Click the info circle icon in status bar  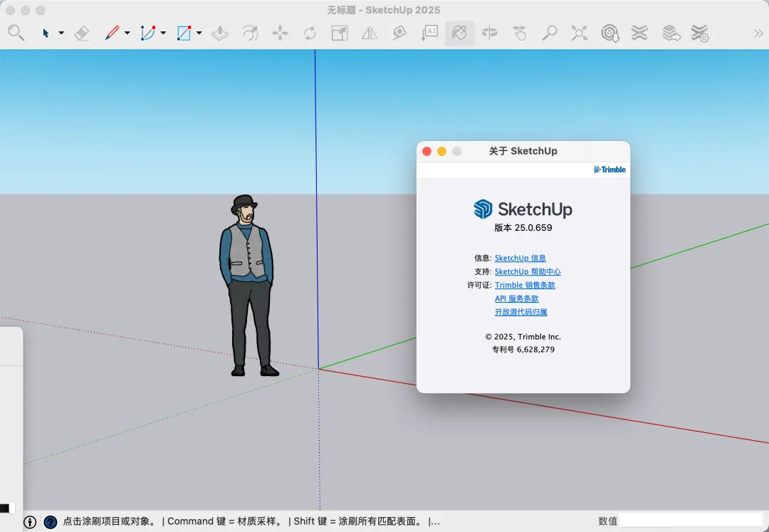tap(30, 522)
